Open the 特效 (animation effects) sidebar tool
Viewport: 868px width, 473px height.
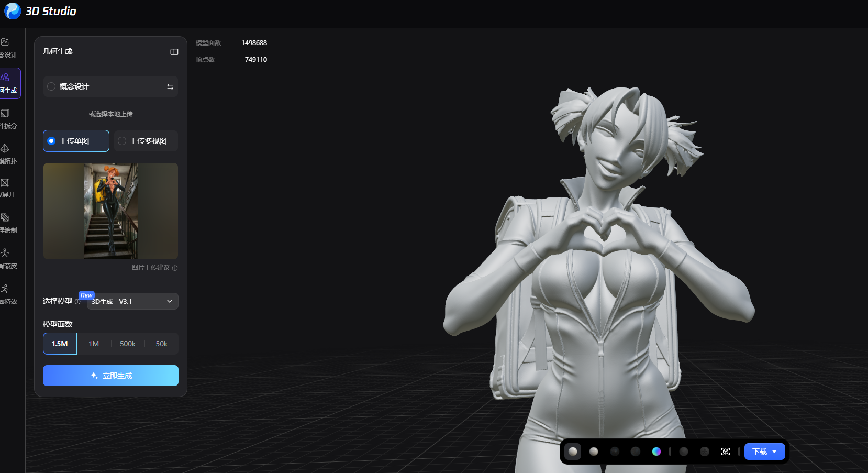coord(8,294)
